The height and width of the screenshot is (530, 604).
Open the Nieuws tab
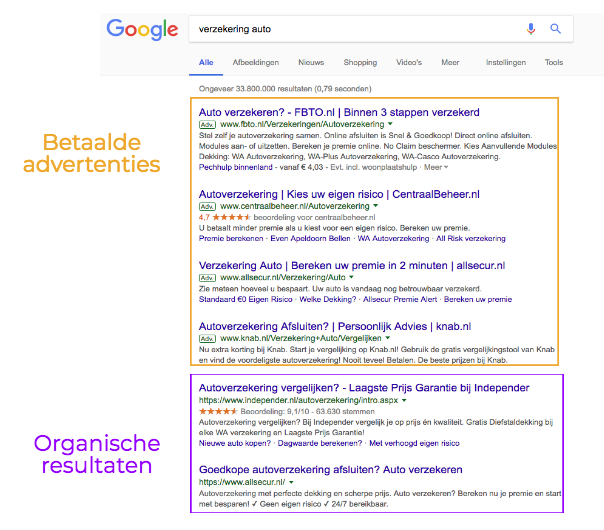pos(311,62)
